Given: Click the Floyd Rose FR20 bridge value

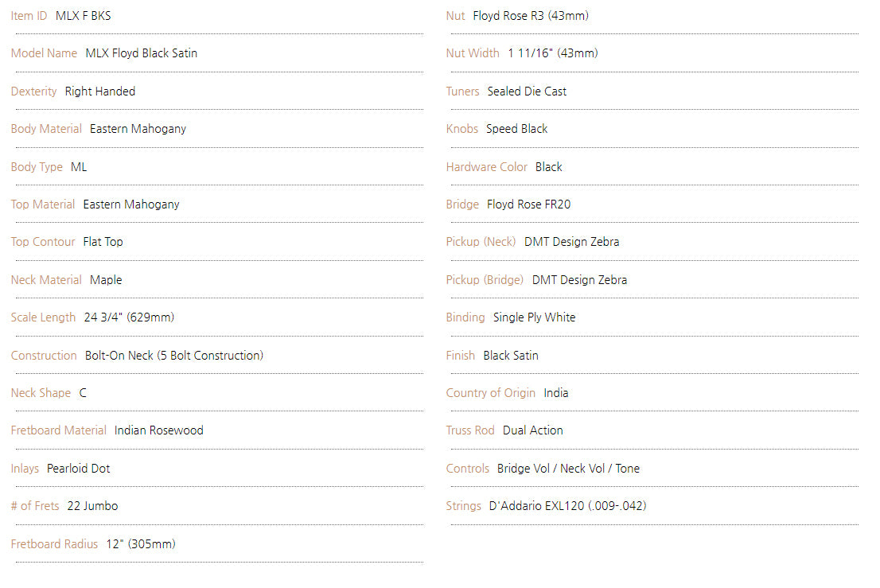Looking at the screenshot, I should 529,204.
